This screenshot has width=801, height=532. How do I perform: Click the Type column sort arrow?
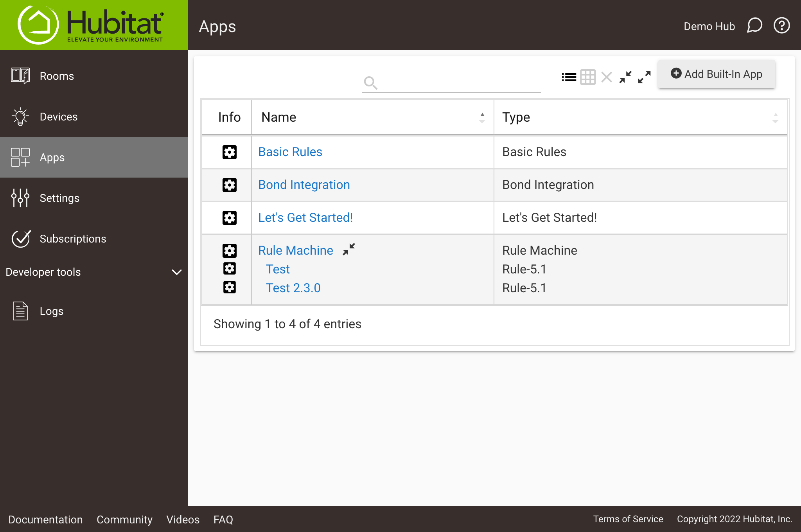[x=776, y=118]
